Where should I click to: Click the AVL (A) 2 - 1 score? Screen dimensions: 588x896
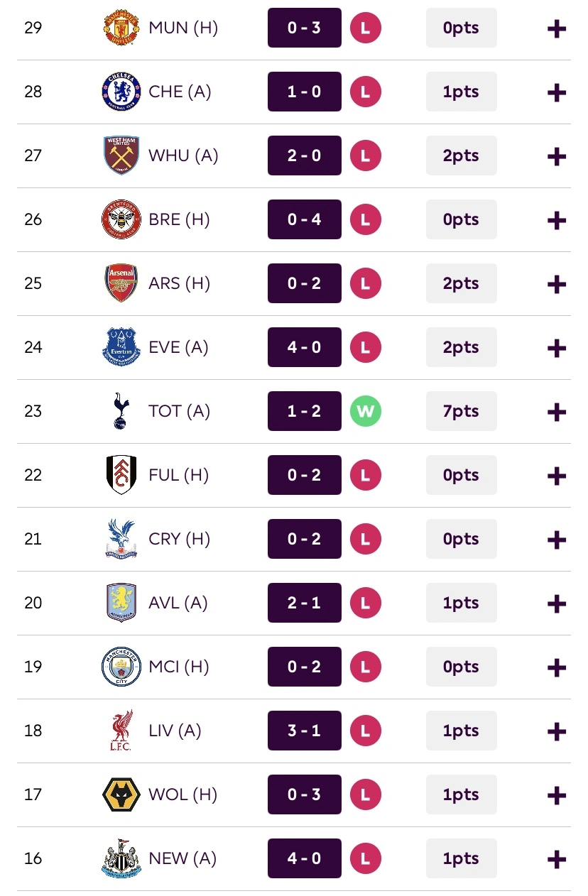click(x=304, y=603)
